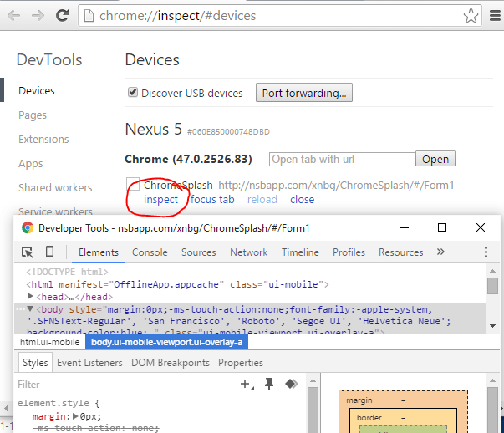Close the Developer Tools window
This screenshot has width=504, height=433.
pyautogui.click(x=481, y=227)
